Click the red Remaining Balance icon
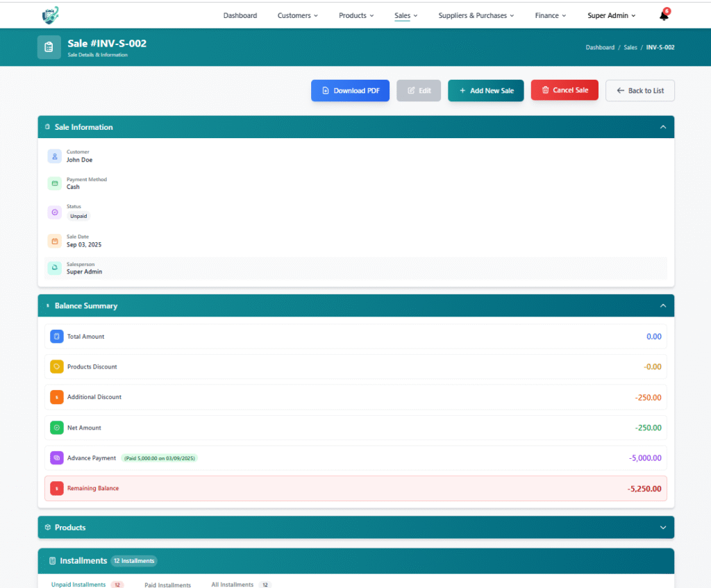 coord(57,488)
